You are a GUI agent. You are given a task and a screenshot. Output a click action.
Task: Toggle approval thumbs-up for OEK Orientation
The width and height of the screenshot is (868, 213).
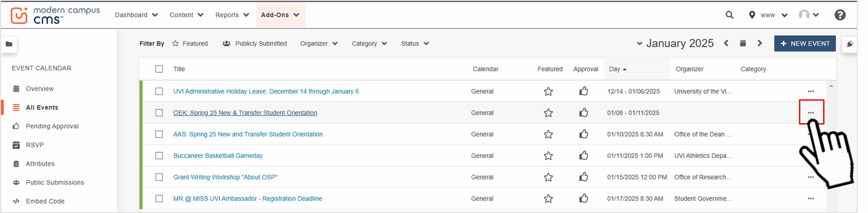584,113
